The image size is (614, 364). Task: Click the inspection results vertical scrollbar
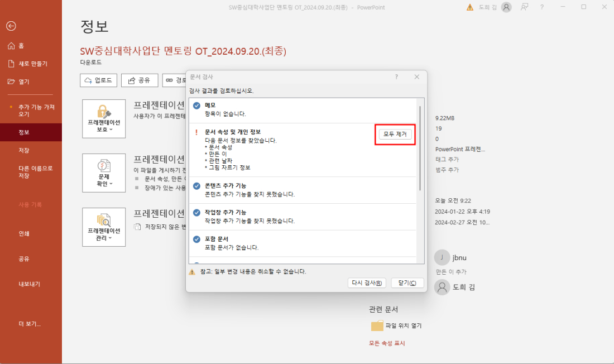pyautogui.click(x=420, y=145)
